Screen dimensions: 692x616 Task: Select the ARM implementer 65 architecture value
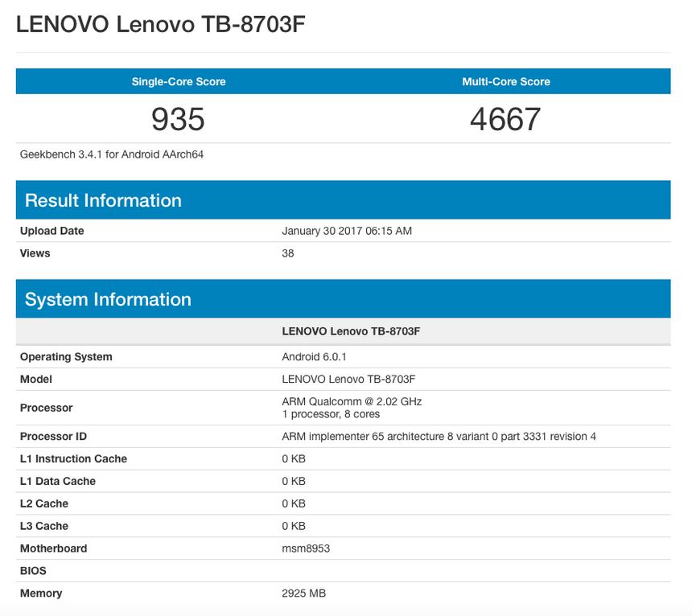pyautogui.click(x=439, y=436)
